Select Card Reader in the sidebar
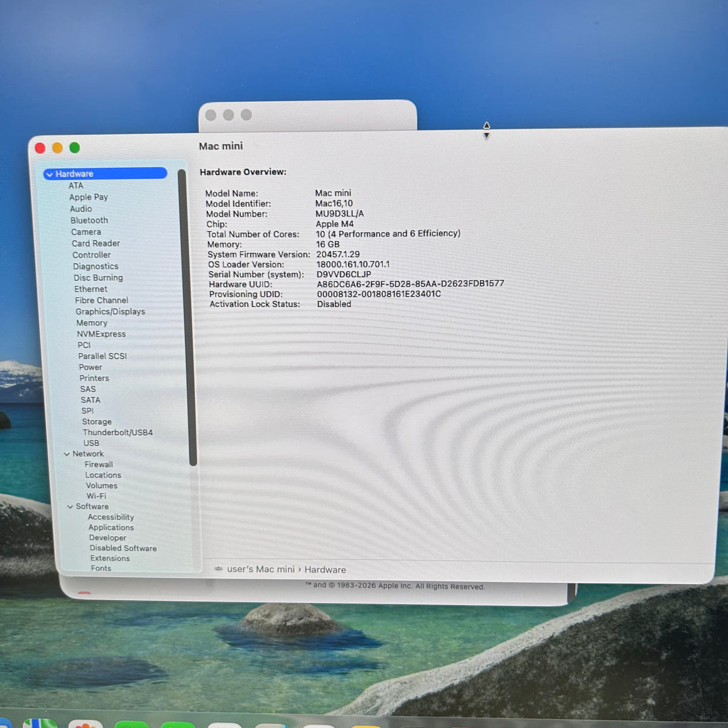 pos(96,243)
